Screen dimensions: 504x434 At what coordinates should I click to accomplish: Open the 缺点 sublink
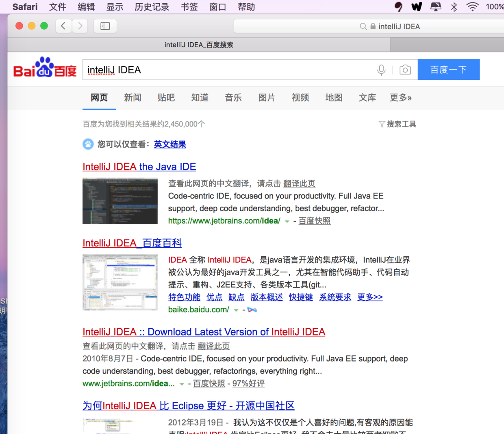(237, 297)
